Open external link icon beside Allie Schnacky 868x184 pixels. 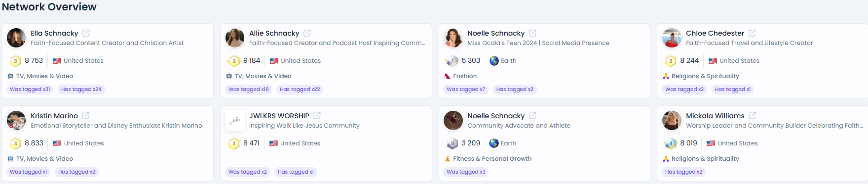pos(307,33)
